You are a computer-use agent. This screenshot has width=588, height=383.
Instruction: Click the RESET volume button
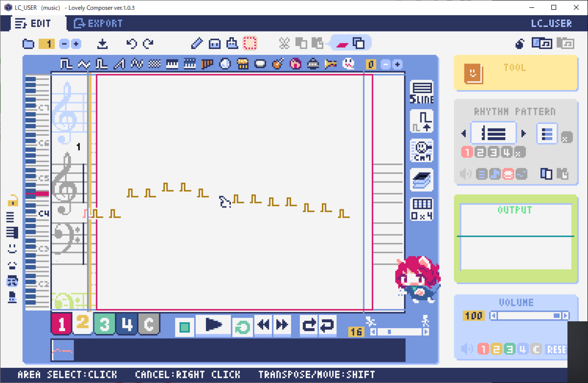pos(556,350)
